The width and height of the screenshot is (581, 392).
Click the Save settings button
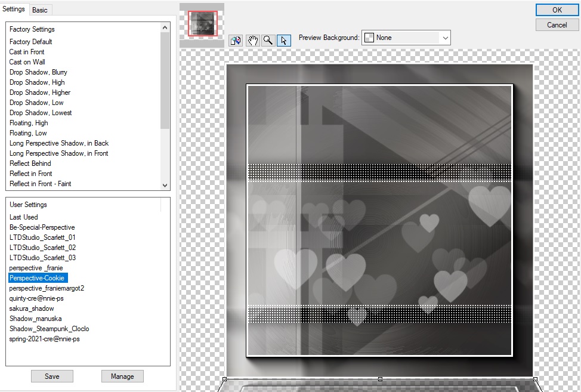coord(52,376)
